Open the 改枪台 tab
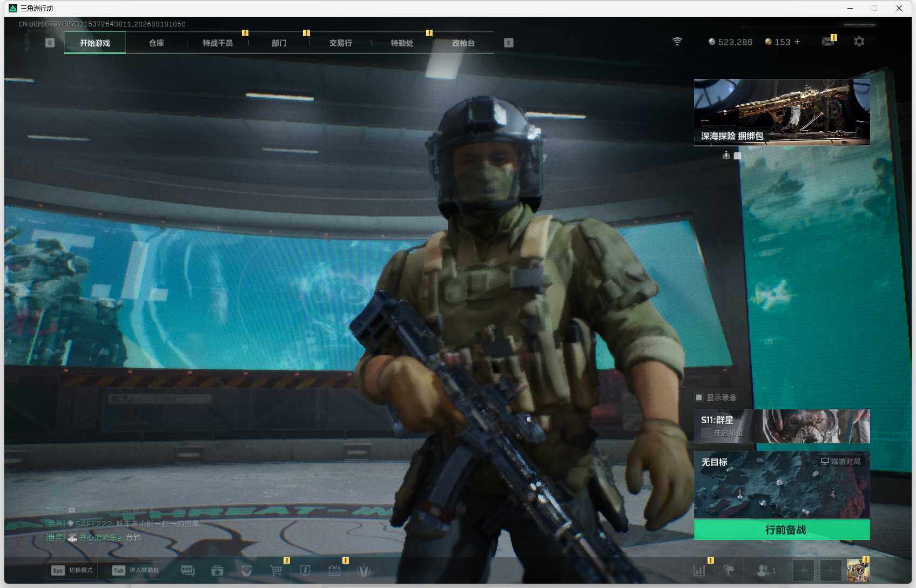The height and width of the screenshot is (588, 916). pyautogui.click(x=463, y=43)
